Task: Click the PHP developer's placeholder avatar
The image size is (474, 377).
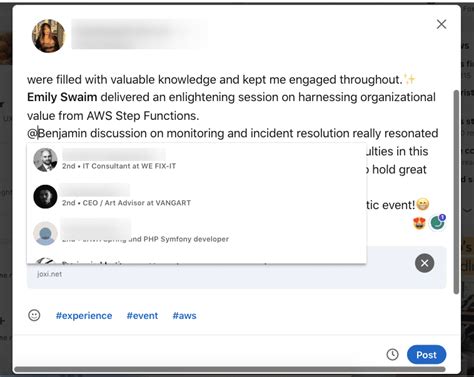Action: click(45, 233)
